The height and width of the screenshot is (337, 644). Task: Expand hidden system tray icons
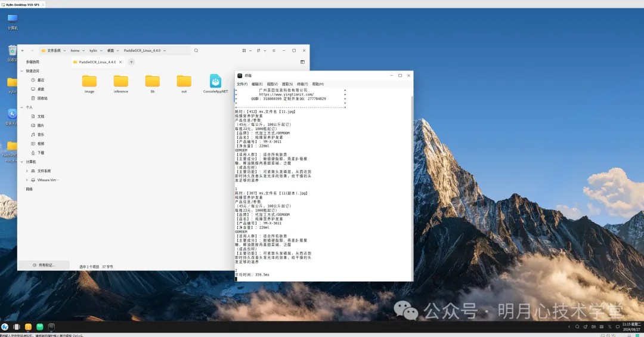(569, 327)
